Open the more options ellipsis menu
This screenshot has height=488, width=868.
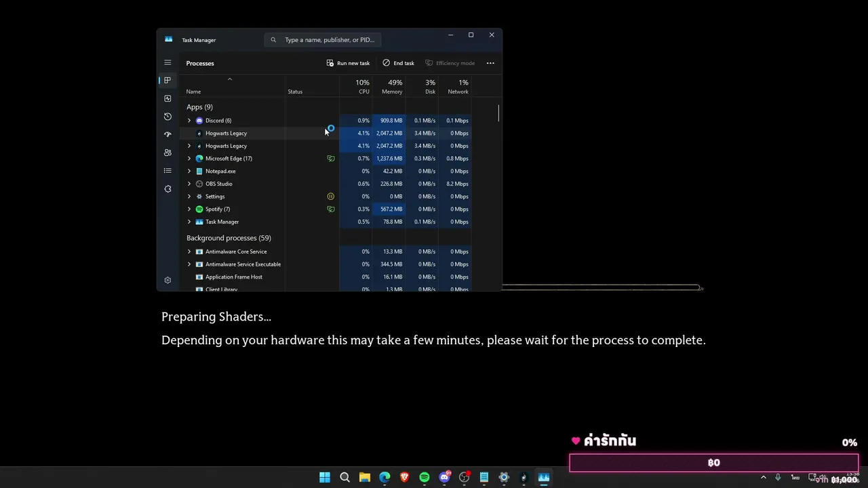click(x=490, y=63)
